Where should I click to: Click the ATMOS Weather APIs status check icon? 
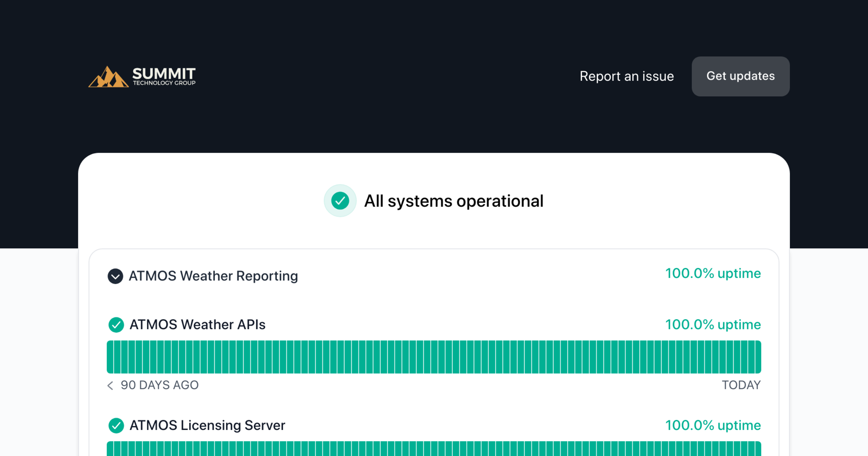click(116, 325)
